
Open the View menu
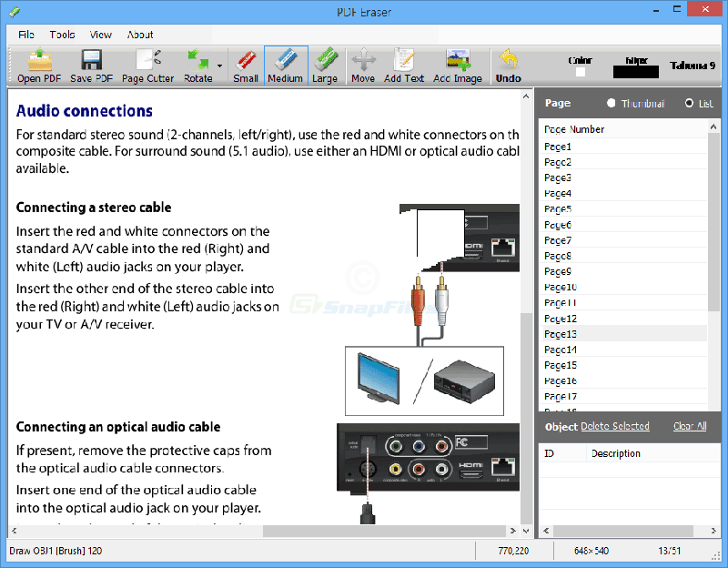(x=101, y=35)
